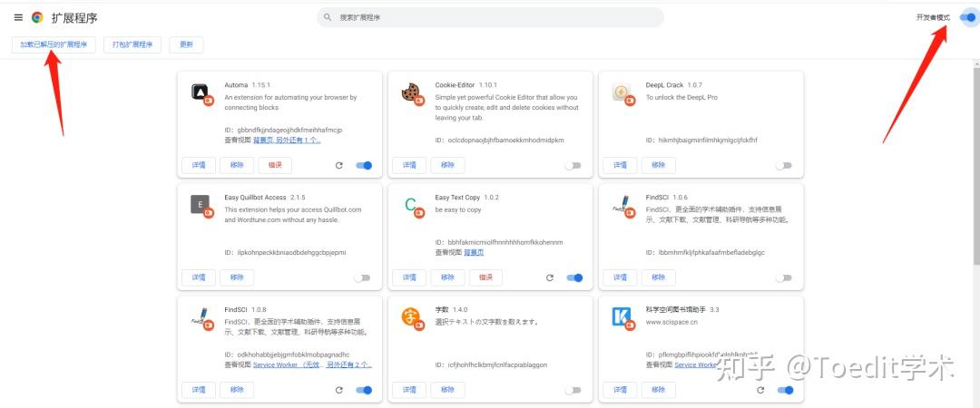Viewport: 980px width, 408px height.
Task: View 错误 for Easy Text Copy
Action: [485, 277]
